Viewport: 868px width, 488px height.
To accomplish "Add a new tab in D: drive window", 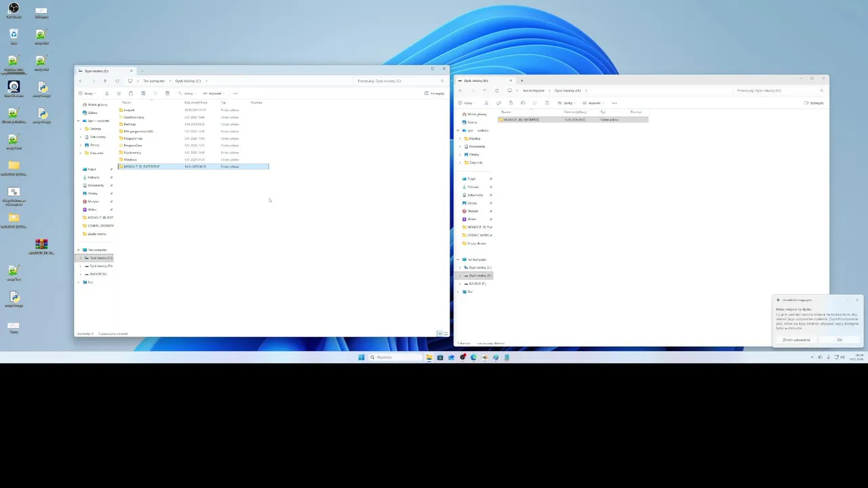I will 521,81.
